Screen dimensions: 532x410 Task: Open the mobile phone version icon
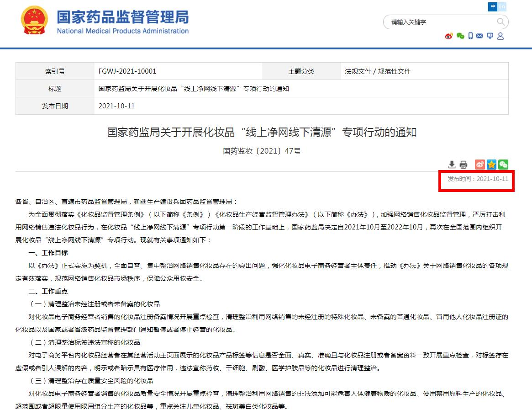tap(470, 36)
